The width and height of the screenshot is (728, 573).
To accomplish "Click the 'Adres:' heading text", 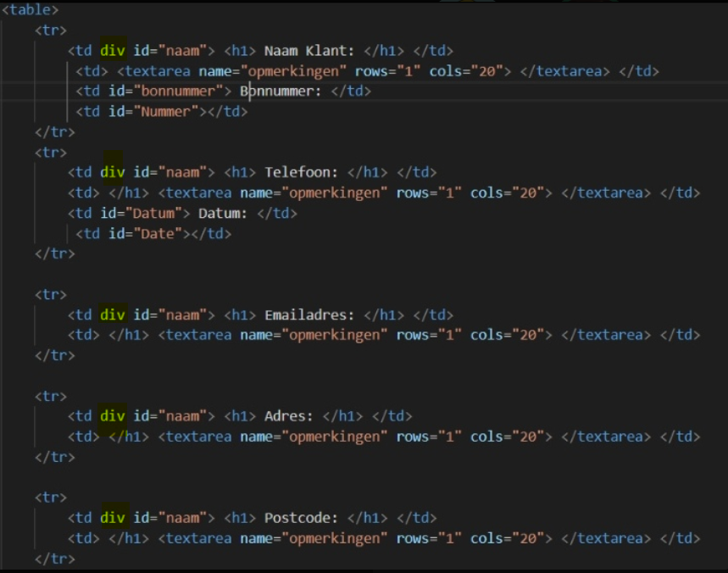I will click(289, 417).
